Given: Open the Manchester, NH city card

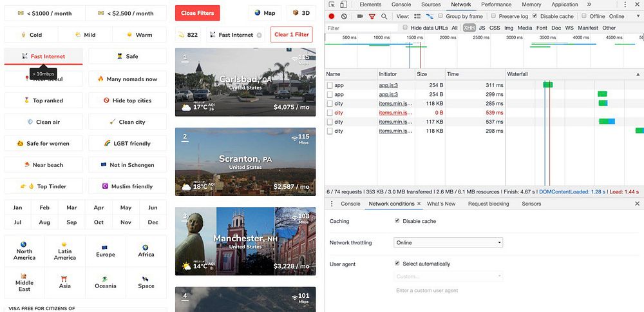Looking at the screenshot, I should (x=245, y=241).
